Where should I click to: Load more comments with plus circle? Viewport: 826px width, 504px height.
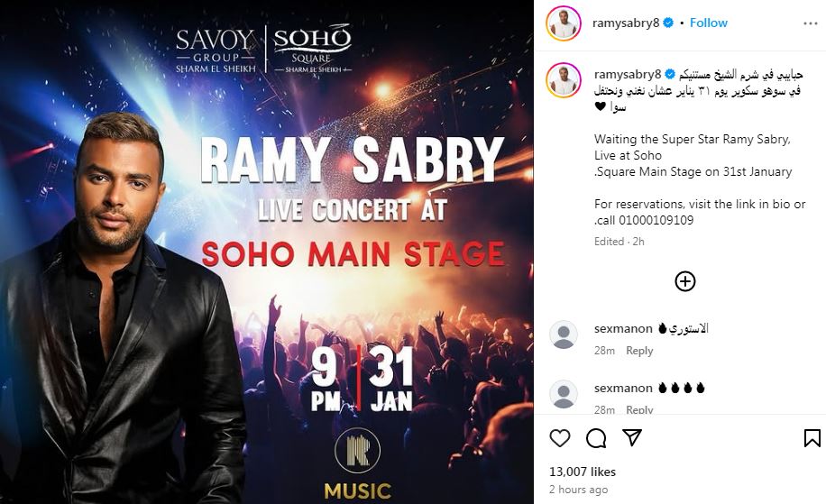point(684,281)
